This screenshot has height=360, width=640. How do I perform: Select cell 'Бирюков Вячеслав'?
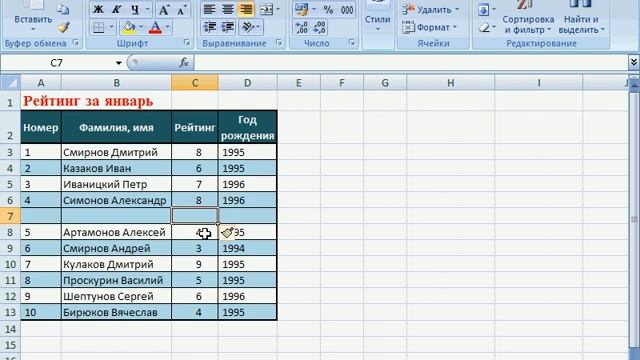tap(116, 312)
